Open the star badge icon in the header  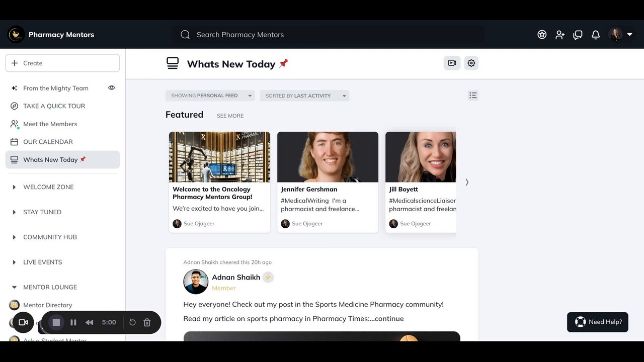(x=542, y=35)
